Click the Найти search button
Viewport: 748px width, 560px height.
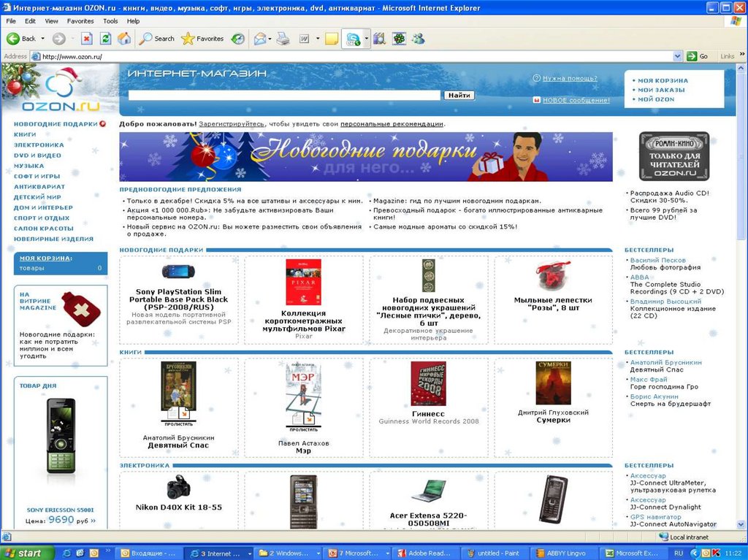pos(459,95)
